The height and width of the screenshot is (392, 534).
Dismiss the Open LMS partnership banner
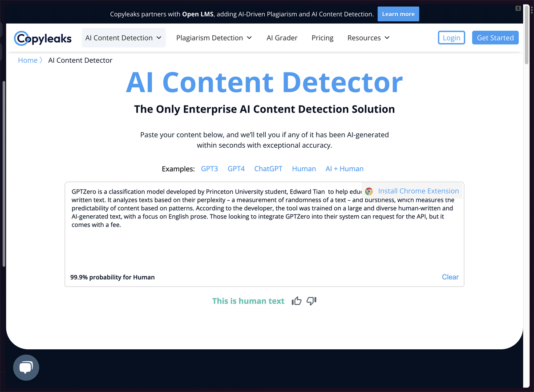coord(518,8)
